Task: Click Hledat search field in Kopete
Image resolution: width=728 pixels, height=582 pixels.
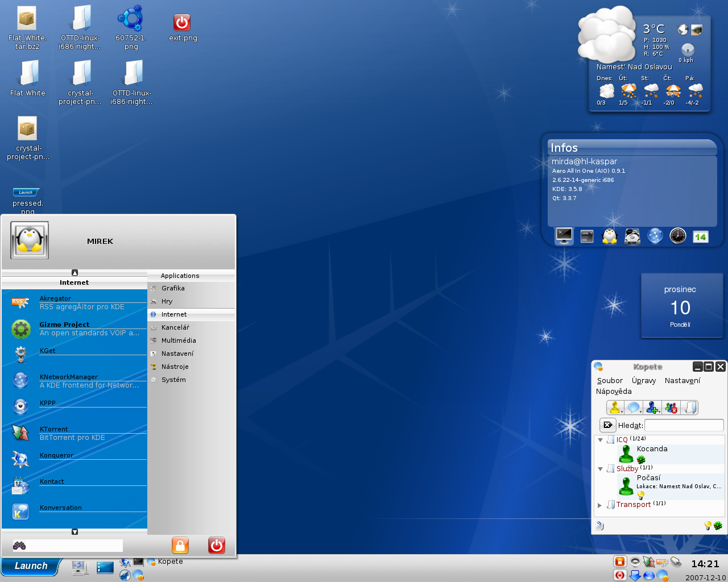Action: click(684, 425)
